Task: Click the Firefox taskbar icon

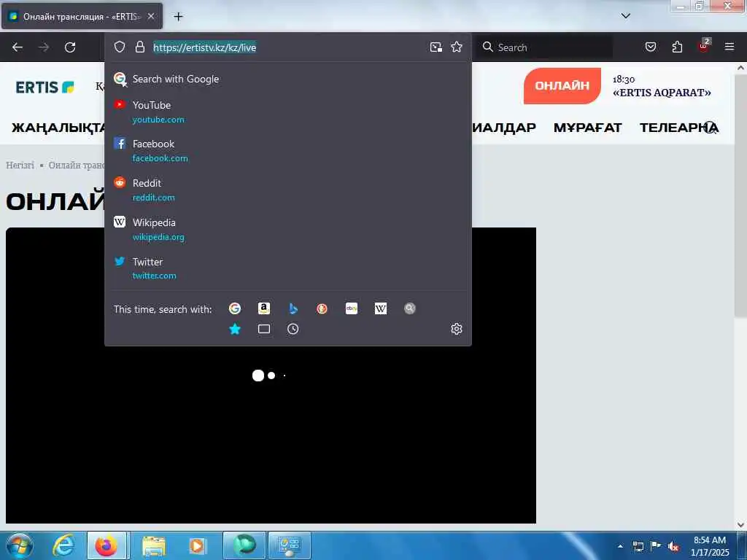Action: (x=107, y=545)
